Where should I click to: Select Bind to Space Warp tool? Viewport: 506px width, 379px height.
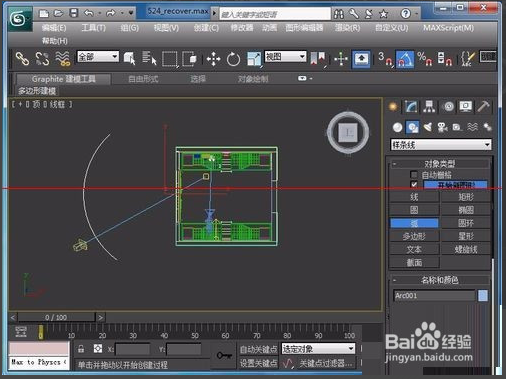point(63,59)
